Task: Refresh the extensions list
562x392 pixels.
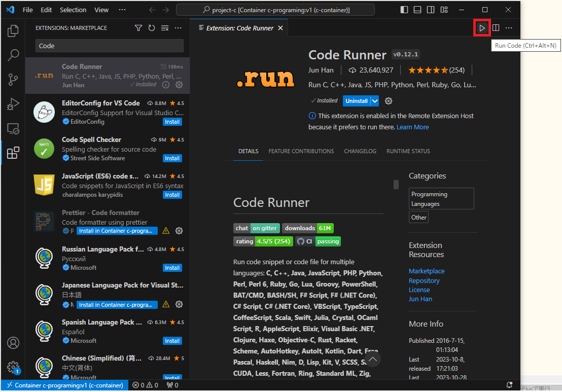Action: coord(152,28)
